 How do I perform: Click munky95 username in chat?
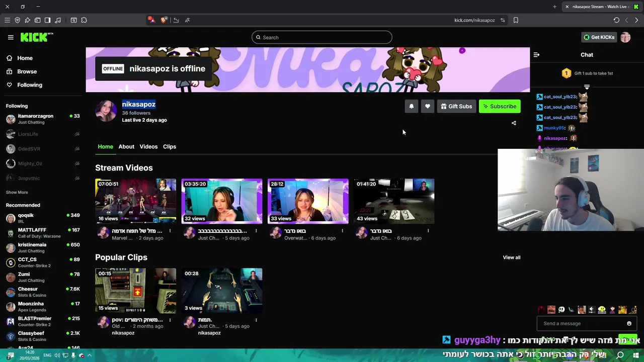pos(554,128)
